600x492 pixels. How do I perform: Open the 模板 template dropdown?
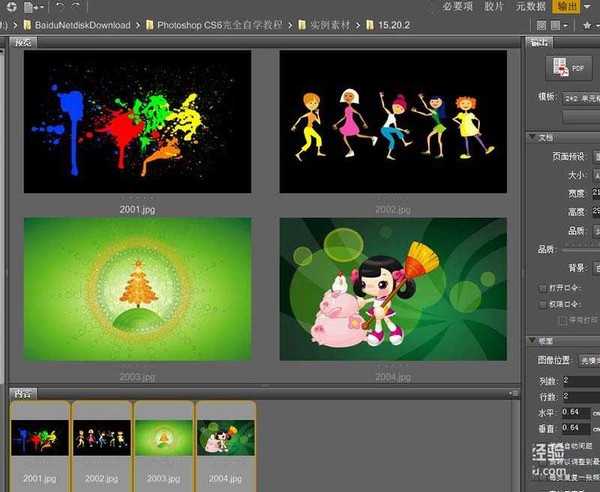pos(580,97)
